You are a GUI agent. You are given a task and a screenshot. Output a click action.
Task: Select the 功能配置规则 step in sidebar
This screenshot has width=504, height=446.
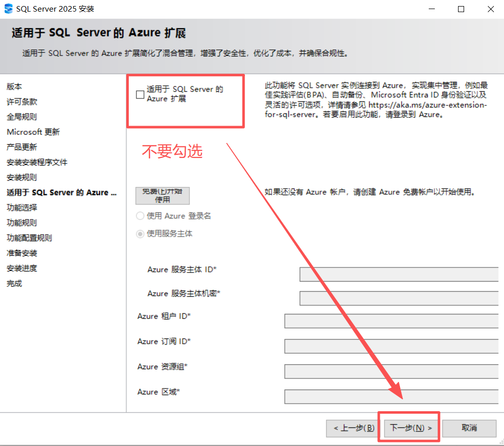(29, 238)
